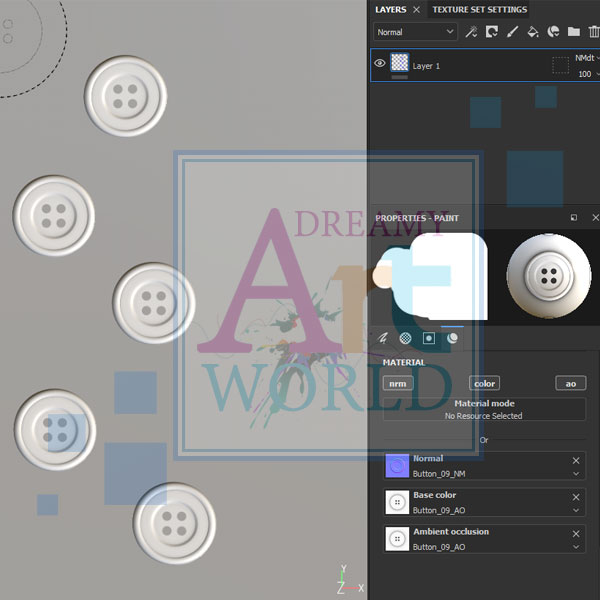Add a fill layer with bucket icon
The height and width of the screenshot is (600, 600).
[x=532, y=32]
